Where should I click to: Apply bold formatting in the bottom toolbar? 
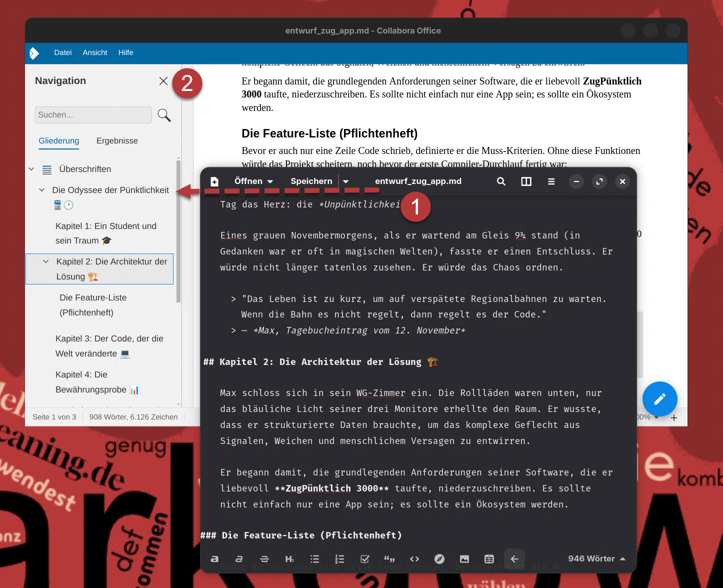(214, 559)
